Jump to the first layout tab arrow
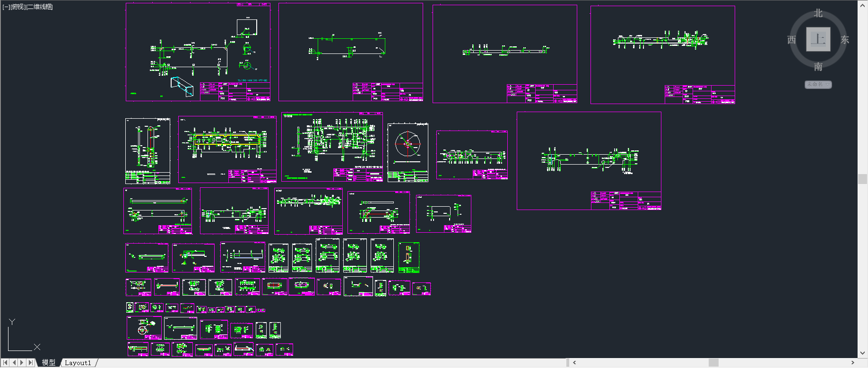The height and width of the screenshot is (368, 868). click(5, 363)
